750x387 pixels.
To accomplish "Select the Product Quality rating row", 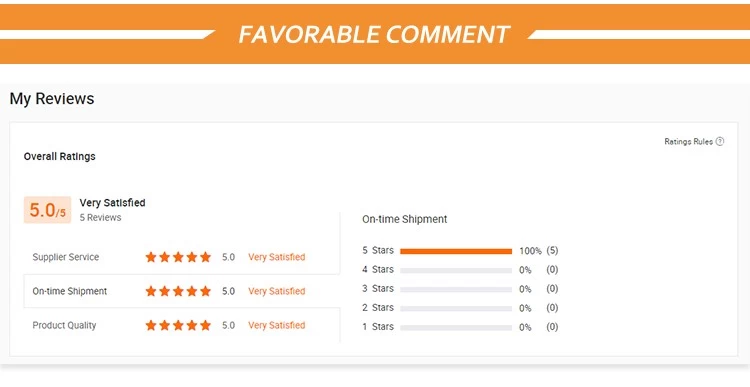I will pos(182,325).
